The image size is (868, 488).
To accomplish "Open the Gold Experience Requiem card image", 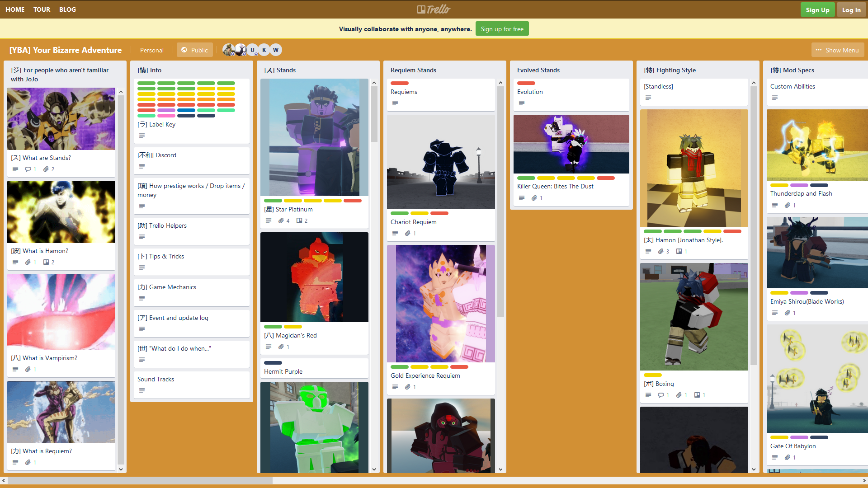I will (441, 303).
